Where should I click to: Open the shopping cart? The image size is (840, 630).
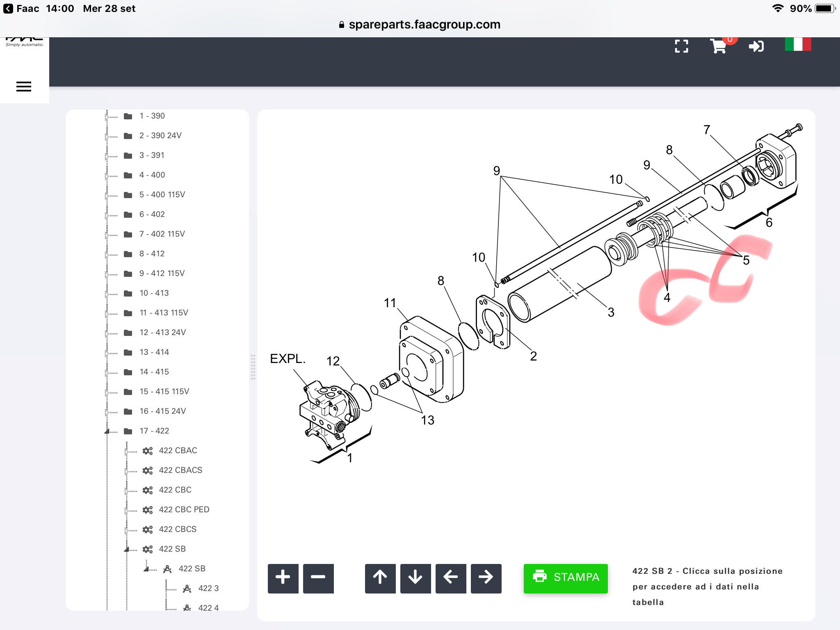click(x=719, y=46)
